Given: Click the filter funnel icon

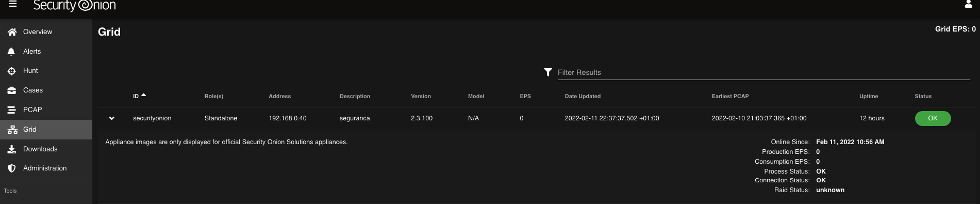Looking at the screenshot, I should tap(548, 72).
